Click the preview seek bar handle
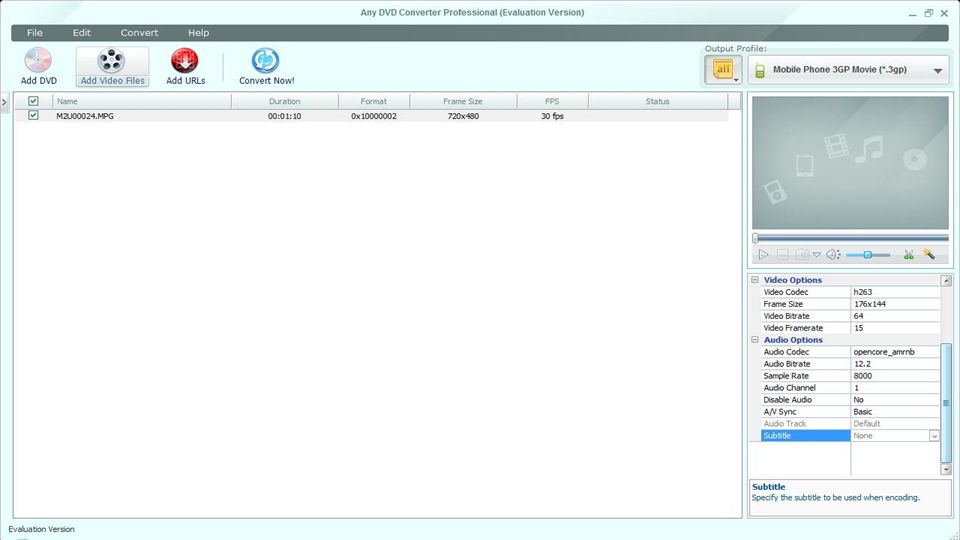 click(x=756, y=238)
